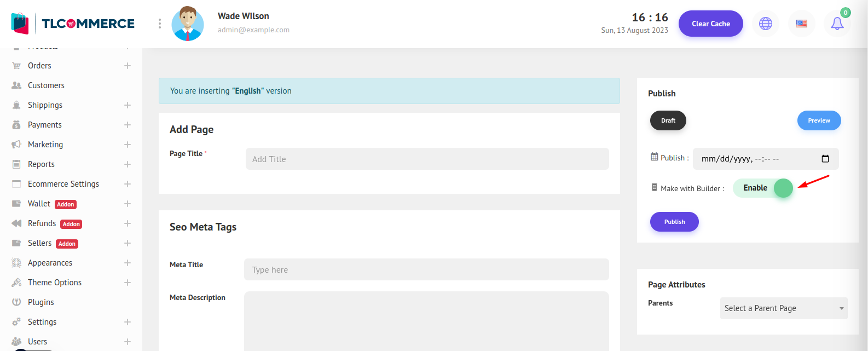Viewport: 868px width, 351px height.
Task: Toggle the Make with Builder switch
Action: pos(763,188)
